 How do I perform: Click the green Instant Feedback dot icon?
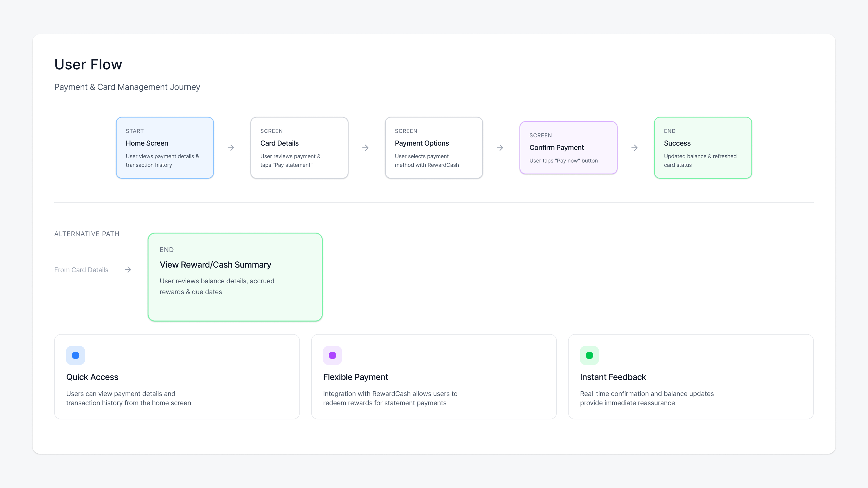589,355
